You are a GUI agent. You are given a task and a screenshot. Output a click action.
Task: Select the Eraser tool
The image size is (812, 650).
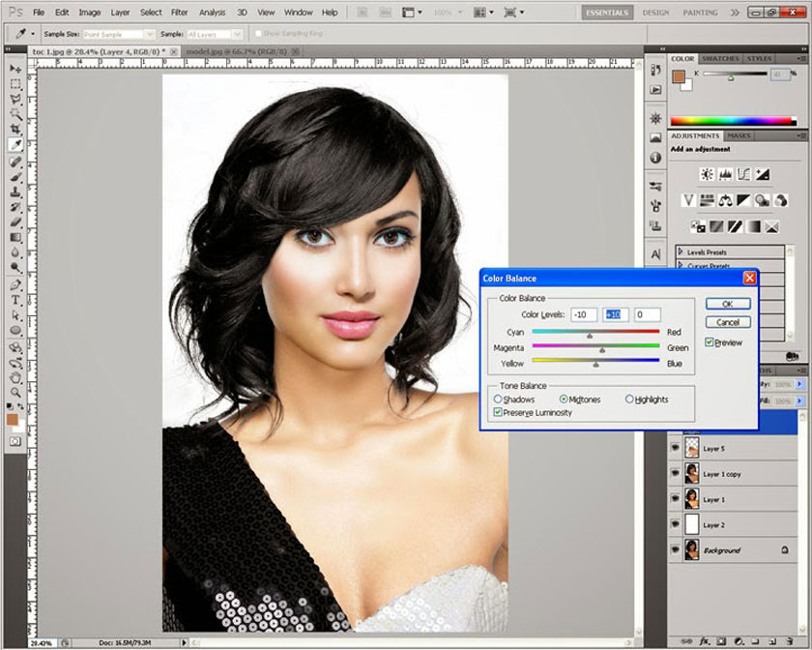pos(15,222)
